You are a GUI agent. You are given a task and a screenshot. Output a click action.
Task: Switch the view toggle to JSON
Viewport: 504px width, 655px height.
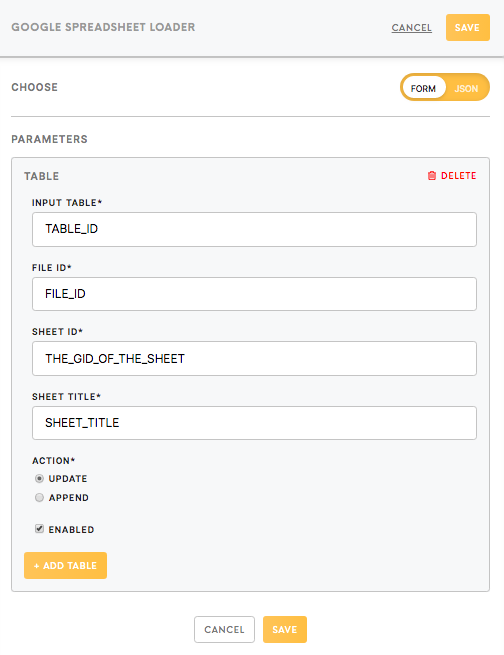[x=466, y=89]
